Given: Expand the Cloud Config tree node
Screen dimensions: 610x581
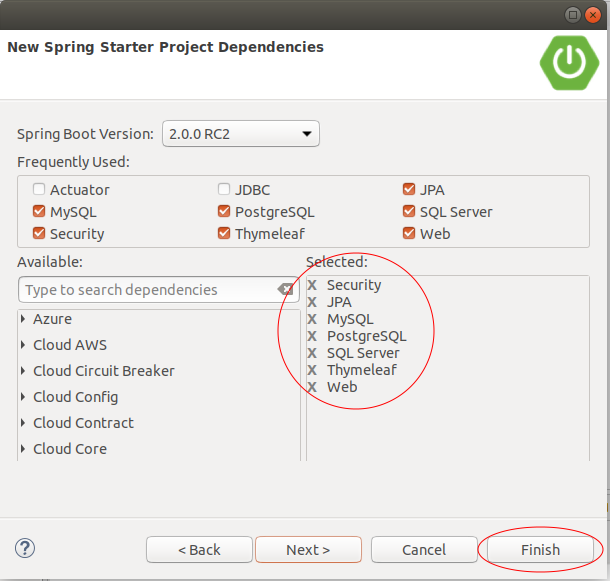Looking at the screenshot, I should 23,397.
